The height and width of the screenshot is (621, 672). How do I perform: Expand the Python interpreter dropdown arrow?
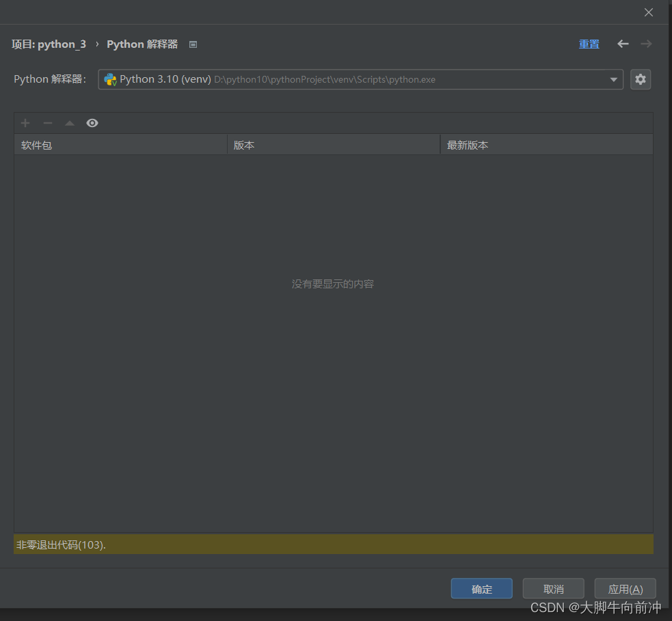tap(613, 80)
